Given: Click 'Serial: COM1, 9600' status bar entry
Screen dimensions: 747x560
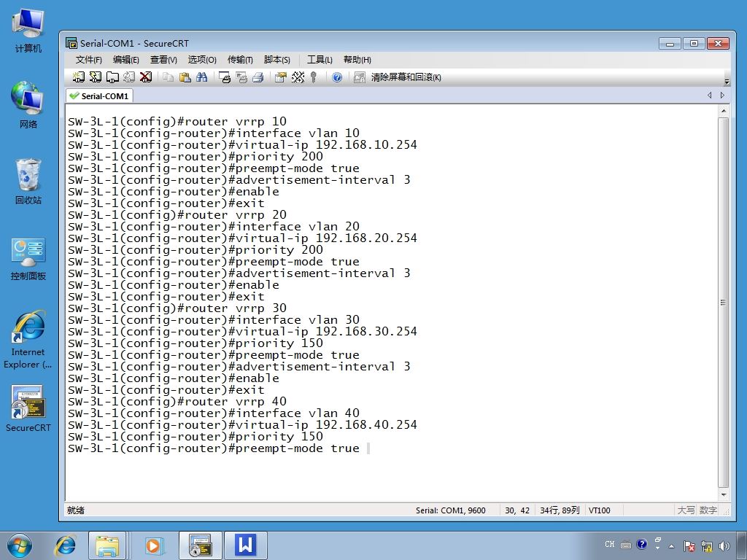Looking at the screenshot, I should coord(451,510).
